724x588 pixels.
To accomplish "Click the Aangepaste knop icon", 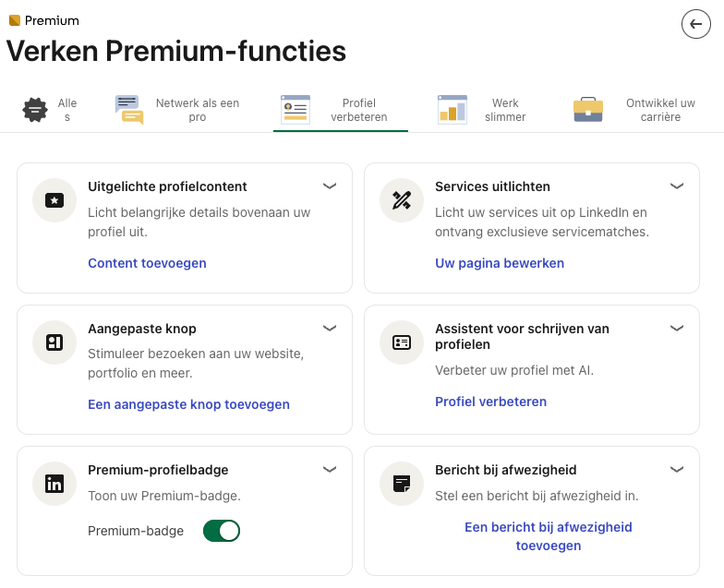I will (x=54, y=342).
